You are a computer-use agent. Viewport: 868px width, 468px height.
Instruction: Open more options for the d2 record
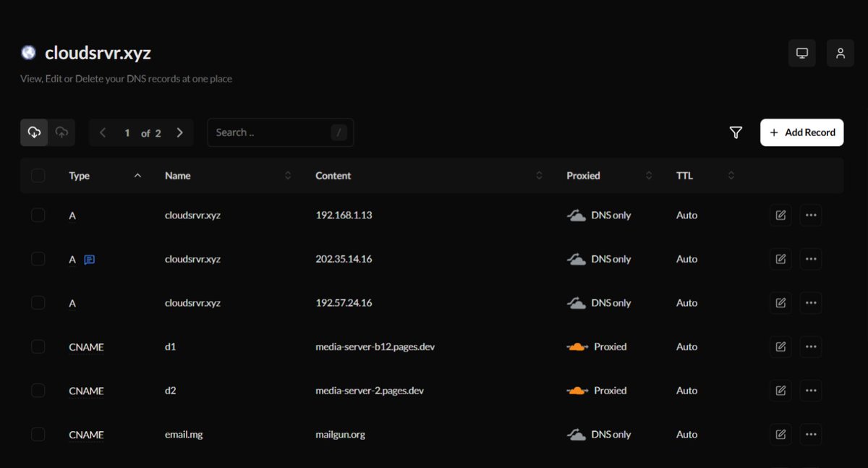811,391
